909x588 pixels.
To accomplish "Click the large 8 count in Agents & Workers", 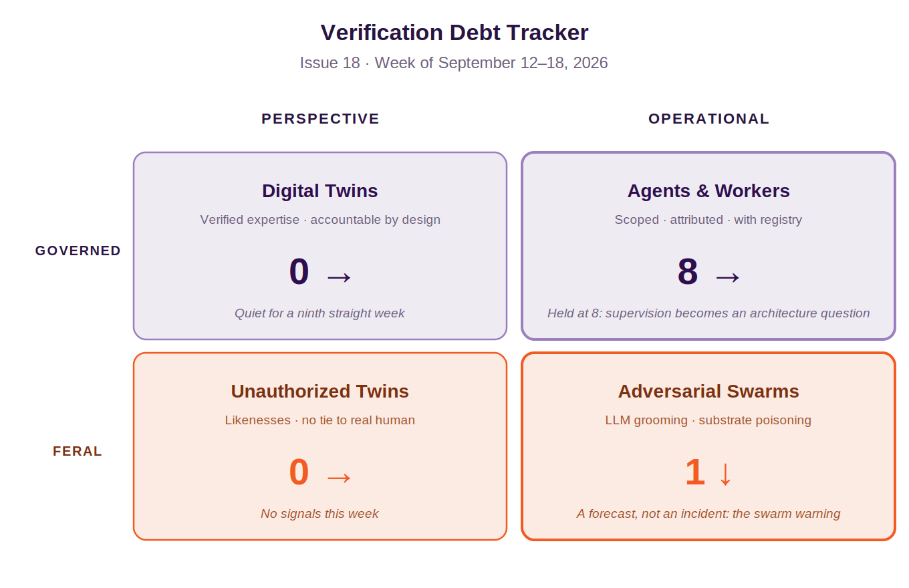I will pyautogui.click(x=688, y=272).
